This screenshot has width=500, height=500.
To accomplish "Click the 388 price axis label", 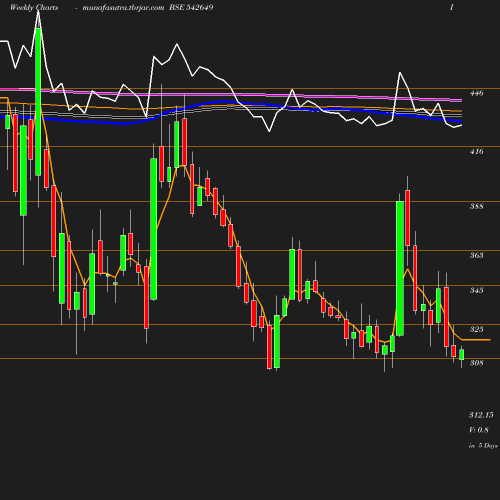I will (476, 206).
